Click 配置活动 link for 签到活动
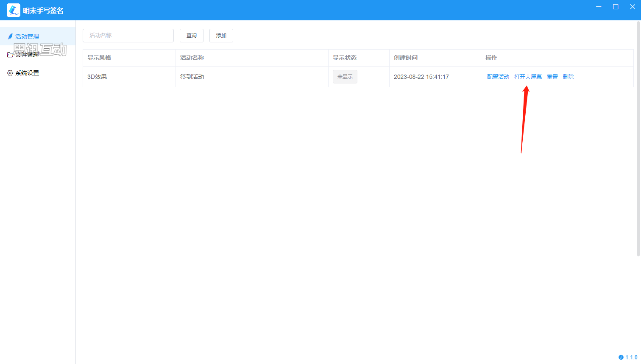This screenshot has width=641, height=364. pos(498,77)
